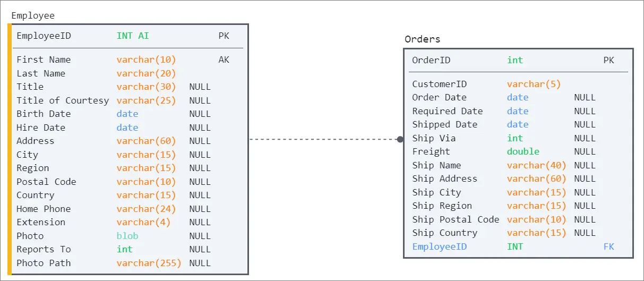The image size is (644, 281).
Task: Click the blue EmployeeID foreign key column
Action: (440, 246)
